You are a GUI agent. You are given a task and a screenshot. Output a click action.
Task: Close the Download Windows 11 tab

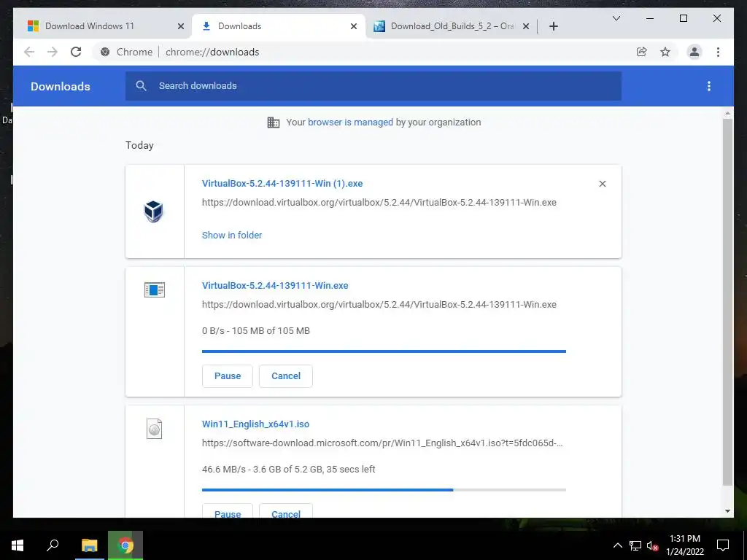[x=181, y=26]
